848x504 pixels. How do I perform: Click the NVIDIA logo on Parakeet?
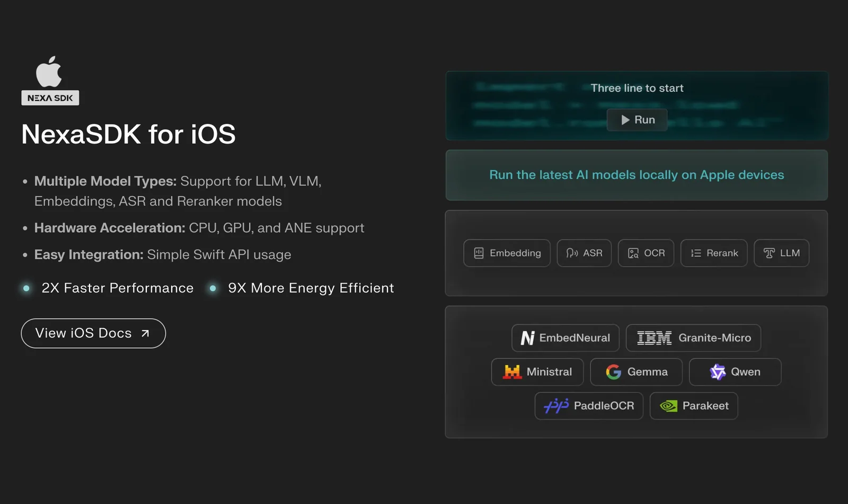point(668,406)
